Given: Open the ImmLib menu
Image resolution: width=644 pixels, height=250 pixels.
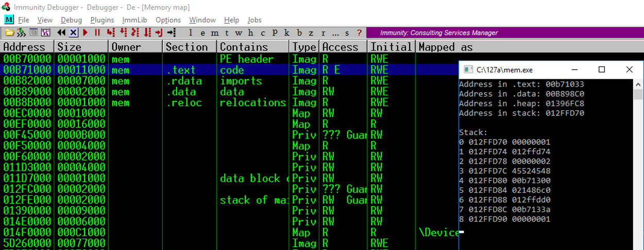Looking at the screenshot, I should click(x=134, y=20).
